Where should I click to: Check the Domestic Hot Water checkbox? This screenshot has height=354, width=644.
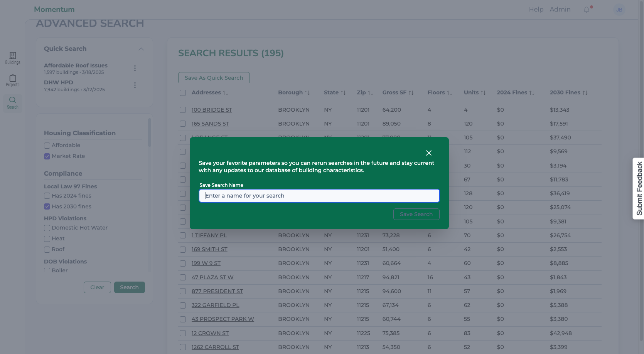pos(47,228)
